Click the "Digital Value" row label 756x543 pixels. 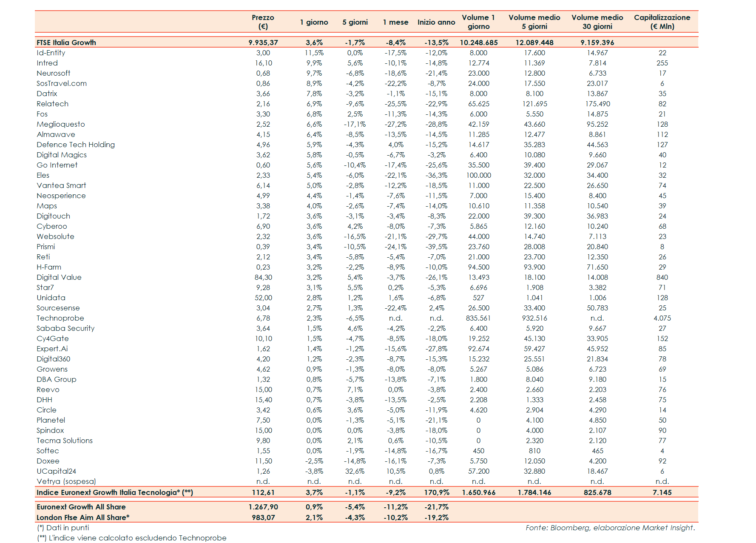coord(59,277)
